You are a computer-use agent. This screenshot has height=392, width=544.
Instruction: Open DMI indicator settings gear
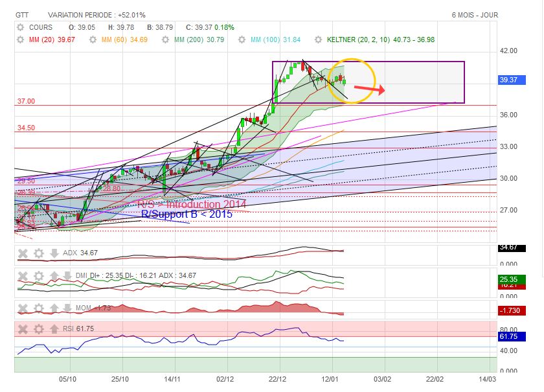(x=38, y=276)
